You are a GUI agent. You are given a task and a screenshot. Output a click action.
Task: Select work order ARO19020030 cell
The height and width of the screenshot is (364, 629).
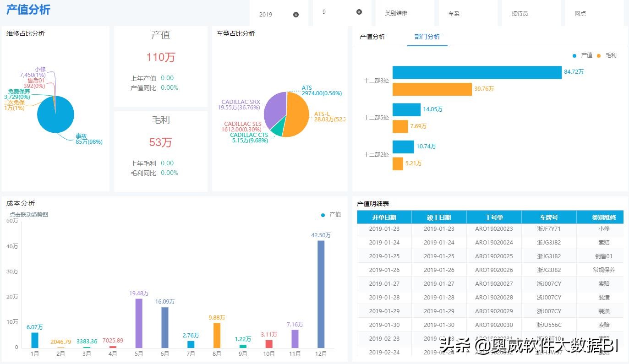pos(494,325)
